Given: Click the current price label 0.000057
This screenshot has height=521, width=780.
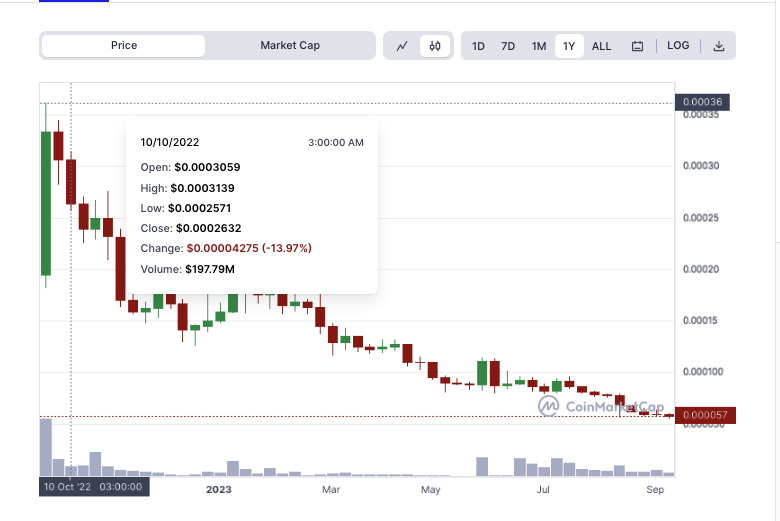Looking at the screenshot, I should pos(705,415).
